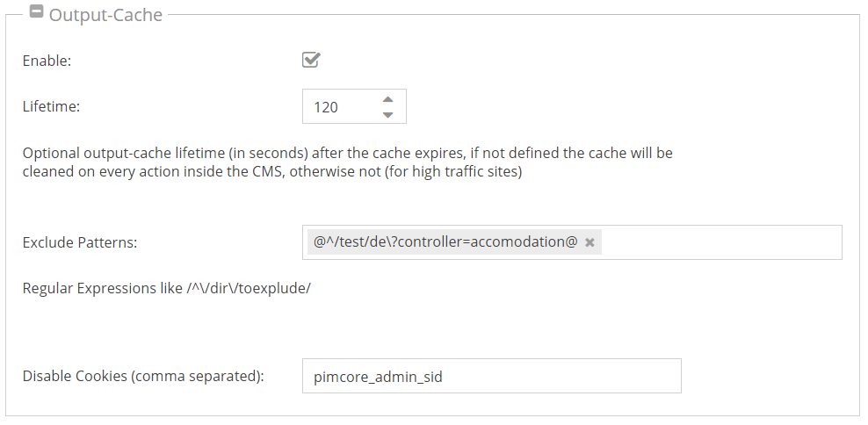
Task: Click the "Regular Expressions like" hint text
Action: coord(102,288)
